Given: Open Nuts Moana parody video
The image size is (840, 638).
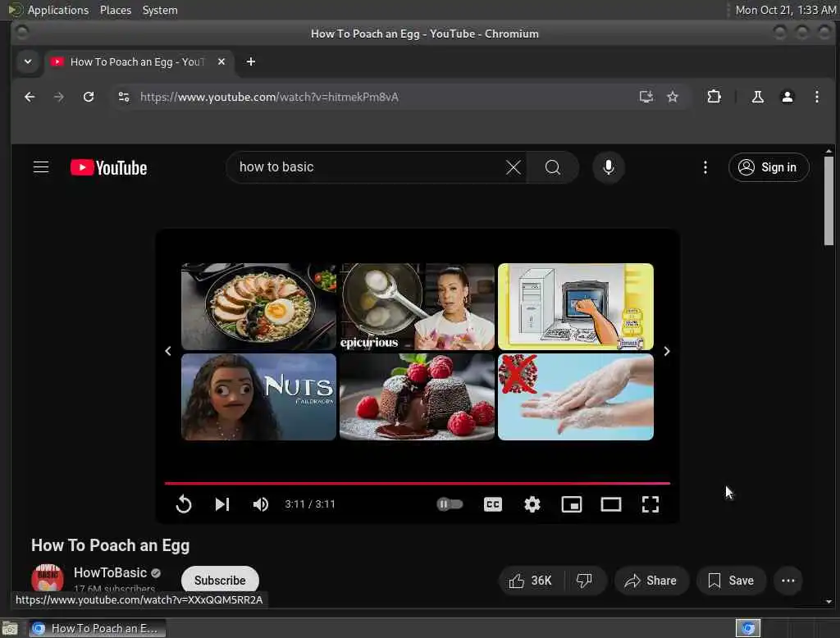Looking at the screenshot, I should (258, 397).
